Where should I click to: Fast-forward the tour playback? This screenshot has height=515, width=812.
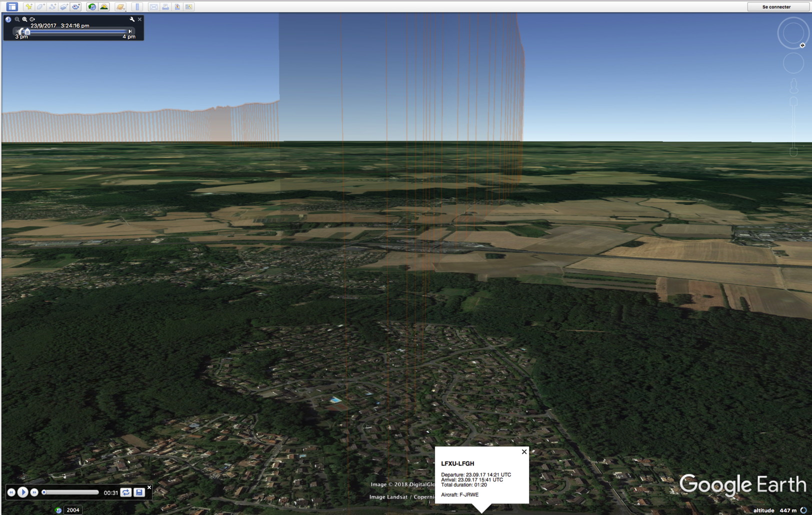click(x=34, y=492)
